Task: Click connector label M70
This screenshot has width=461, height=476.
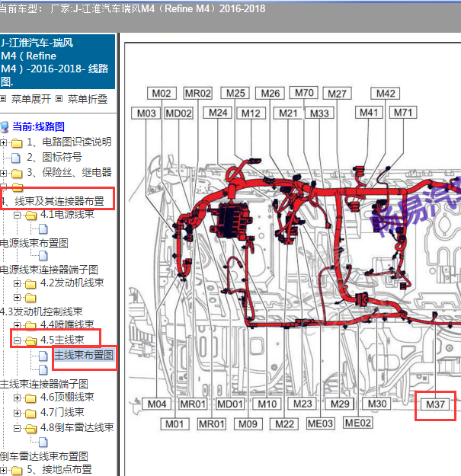Action: coord(304,93)
